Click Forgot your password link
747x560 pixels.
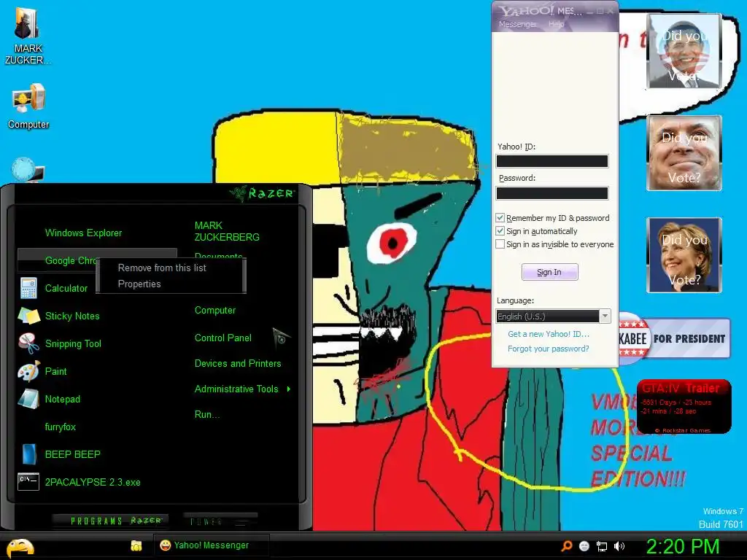pyautogui.click(x=548, y=349)
